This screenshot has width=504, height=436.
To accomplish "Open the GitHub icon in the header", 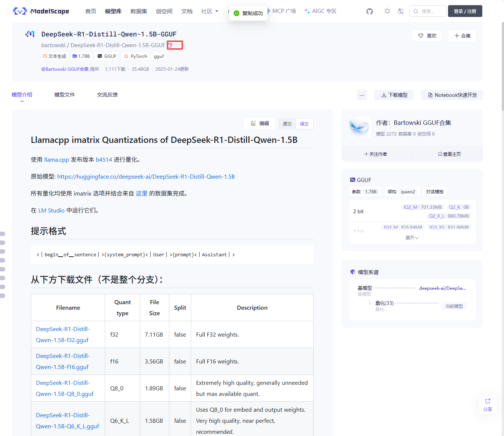I will point(370,11).
